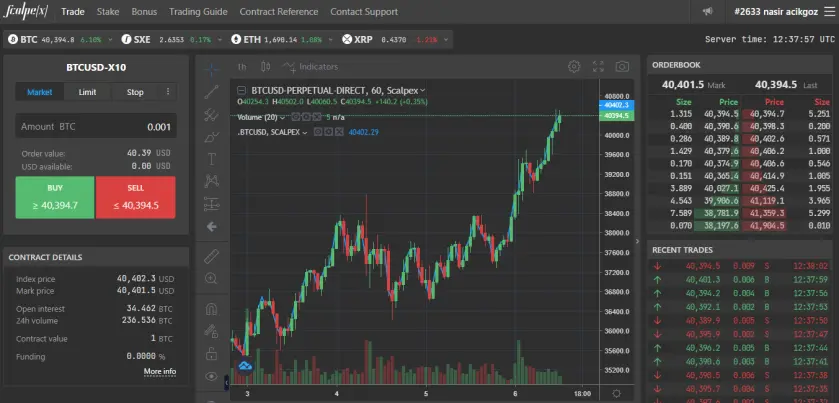Select the trend line drawing tool
839x403 pixels.
tap(212, 92)
